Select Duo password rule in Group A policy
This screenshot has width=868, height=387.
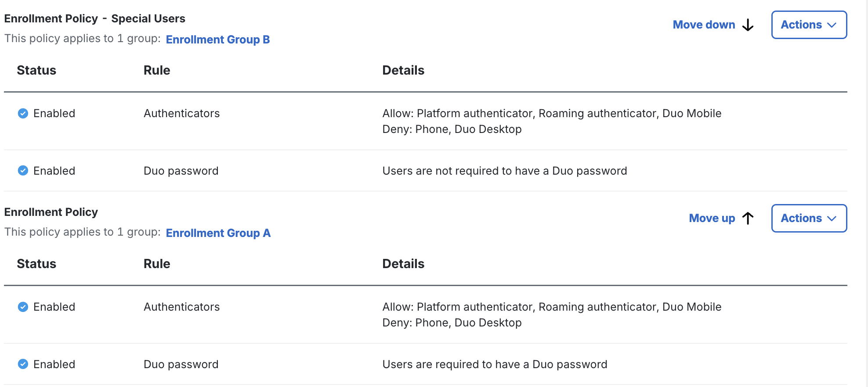(x=181, y=364)
